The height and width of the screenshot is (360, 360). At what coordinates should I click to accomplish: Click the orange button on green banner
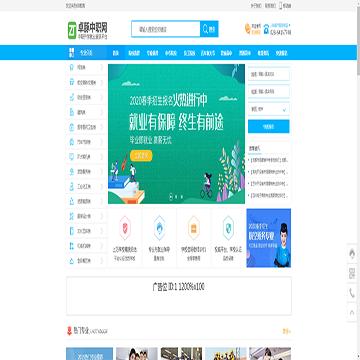141,155
